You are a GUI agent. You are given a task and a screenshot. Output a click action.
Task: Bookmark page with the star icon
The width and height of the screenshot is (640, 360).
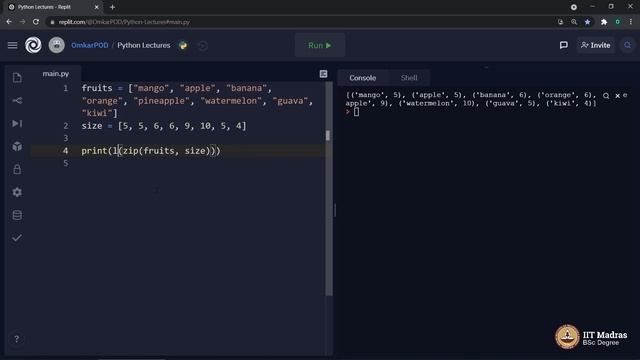click(587, 22)
